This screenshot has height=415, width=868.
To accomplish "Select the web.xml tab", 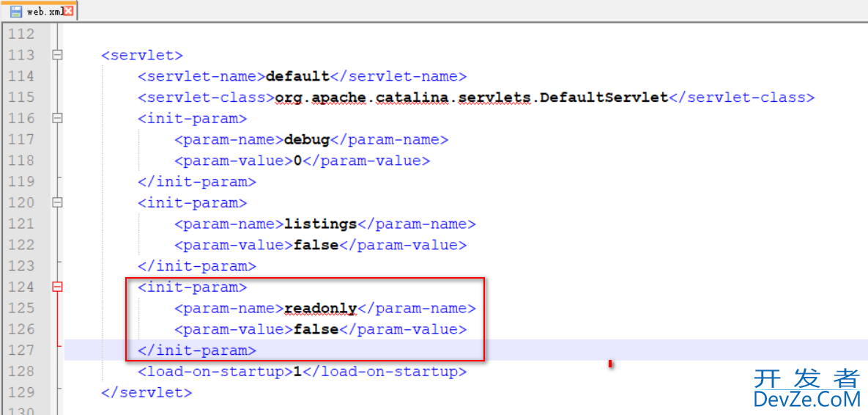I will pos(39,11).
